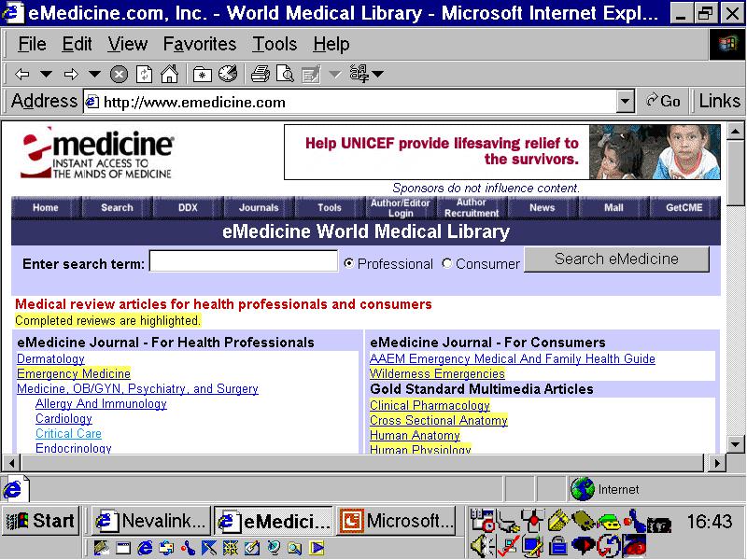Refresh the current page
Image resolution: width=747 pixels, height=560 pixels.
pyautogui.click(x=144, y=75)
